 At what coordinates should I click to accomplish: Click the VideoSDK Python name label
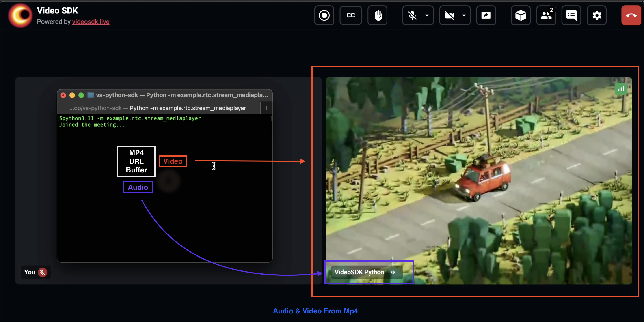[359, 272]
